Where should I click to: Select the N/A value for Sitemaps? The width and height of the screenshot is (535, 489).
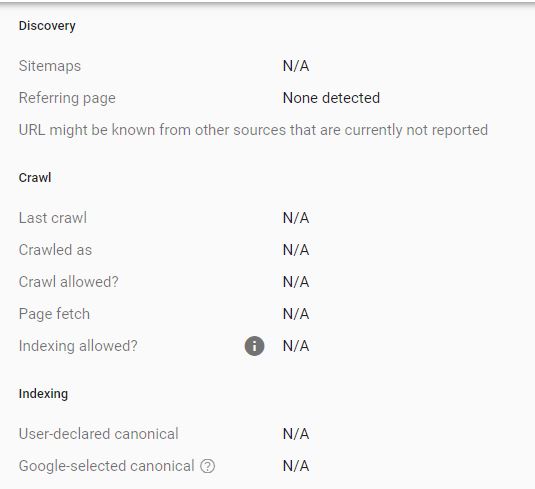tap(296, 66)
